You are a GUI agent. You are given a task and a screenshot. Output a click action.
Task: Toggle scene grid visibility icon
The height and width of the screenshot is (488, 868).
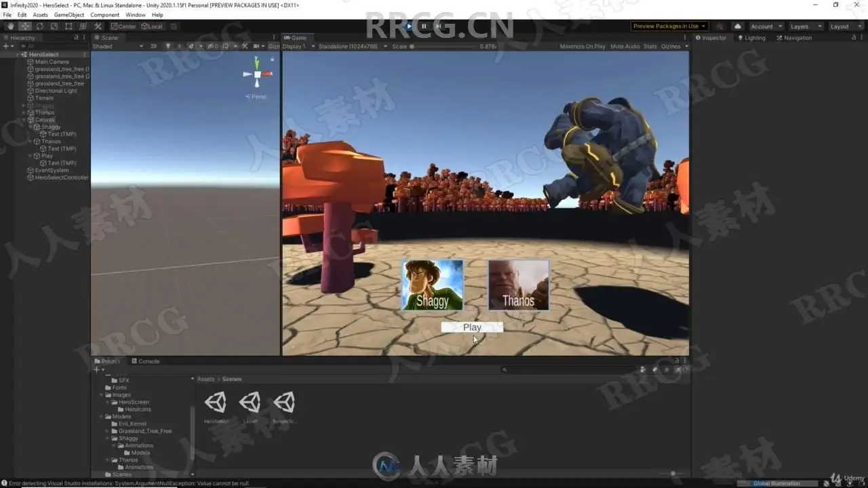coord(226,46)
